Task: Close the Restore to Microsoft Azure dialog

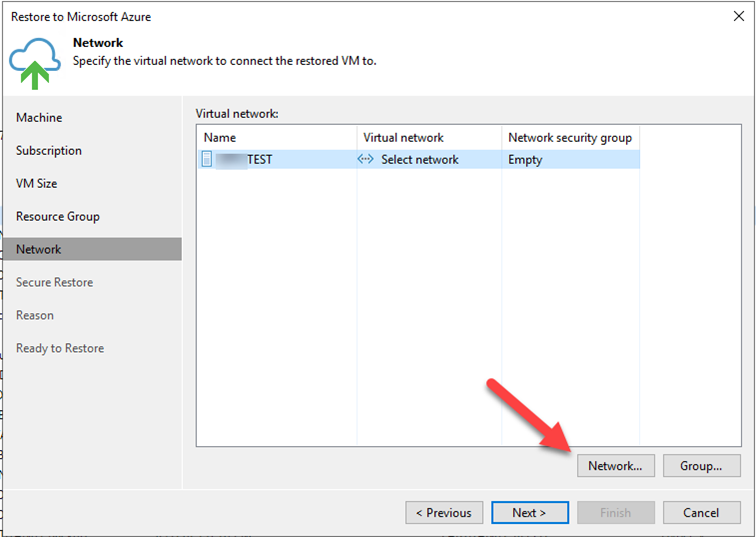Action: pos(739,16)
